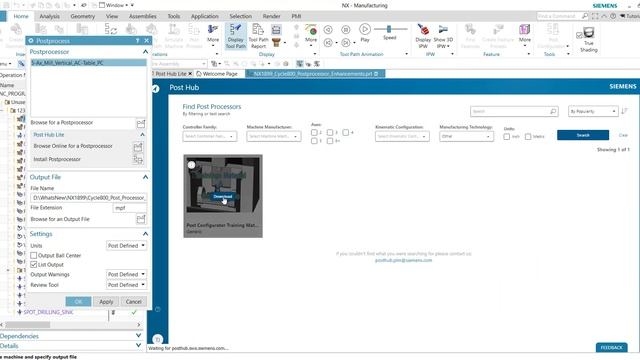Click Browse for a Postprocessor folder icon
The image size is (640, 360).
(141, 123)
